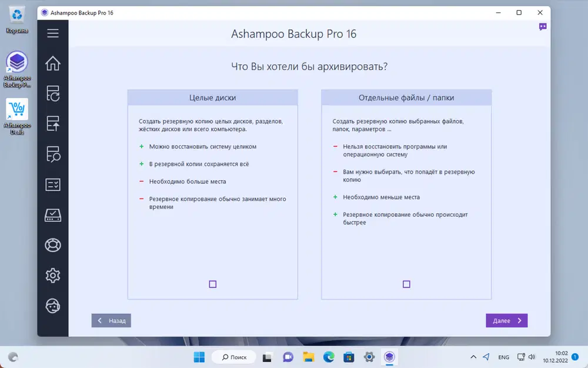Screen dimensions: 588x368
Task: Open Ashampoo Deals desktop shortcut
Action: 17,117
